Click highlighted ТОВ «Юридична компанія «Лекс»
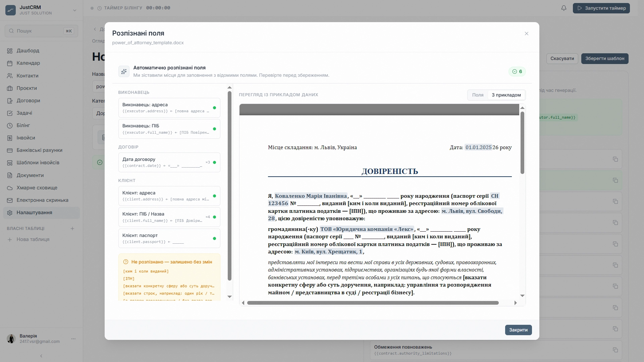Image resolution: width=644 pixels, height=362 pixels. click(x=367, y=229)
